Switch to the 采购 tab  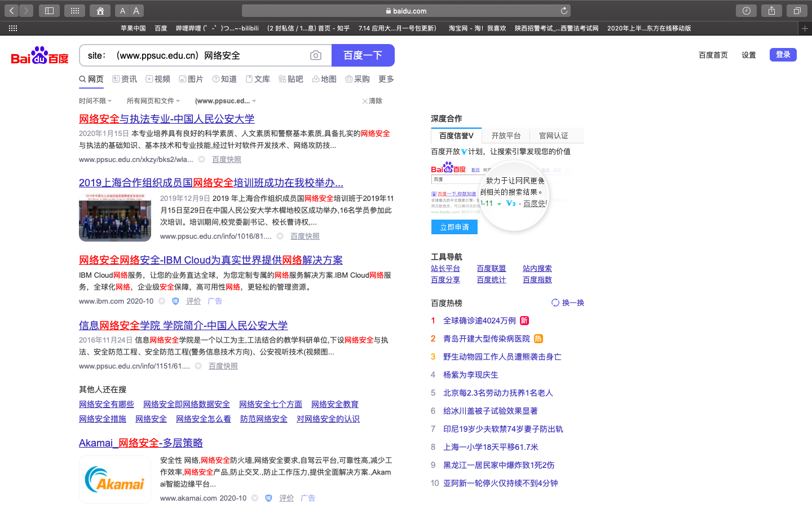(358, 79)
